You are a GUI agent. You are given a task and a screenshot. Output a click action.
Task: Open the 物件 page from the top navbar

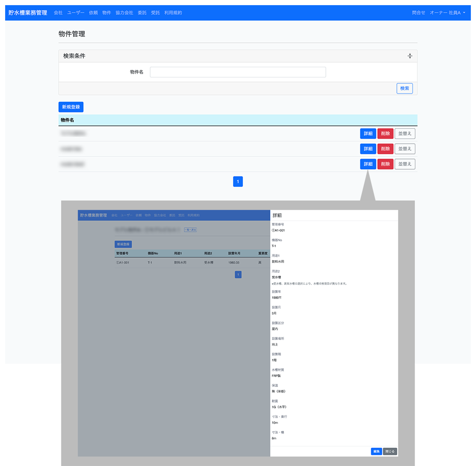click(106, 13)
